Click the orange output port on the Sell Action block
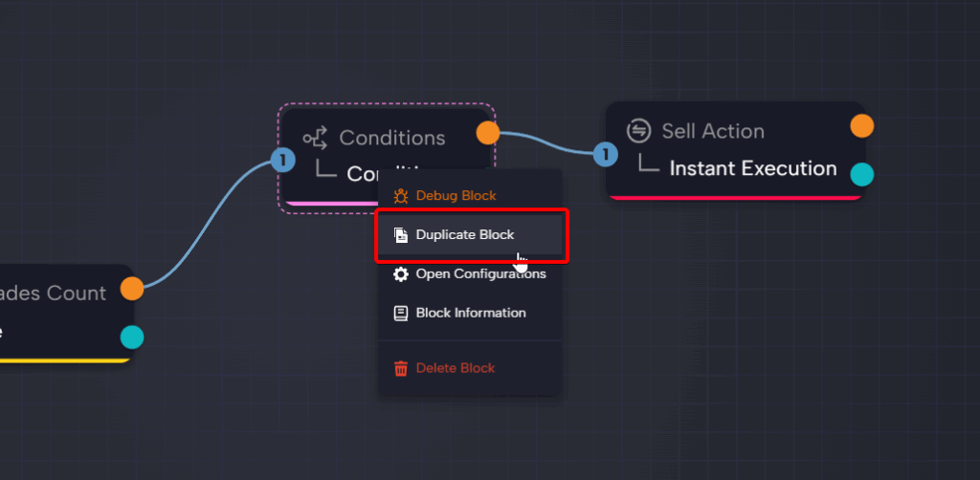Viewport: 980px width, 480px height. point(862,125)
